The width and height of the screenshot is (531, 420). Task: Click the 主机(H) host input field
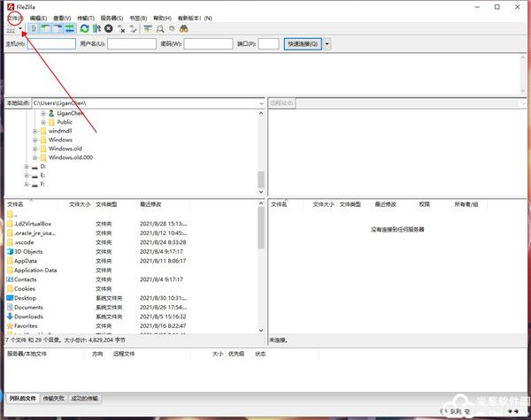point(51,43)
